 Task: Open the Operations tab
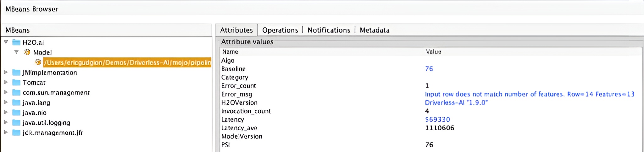click(x=280, y=30)
